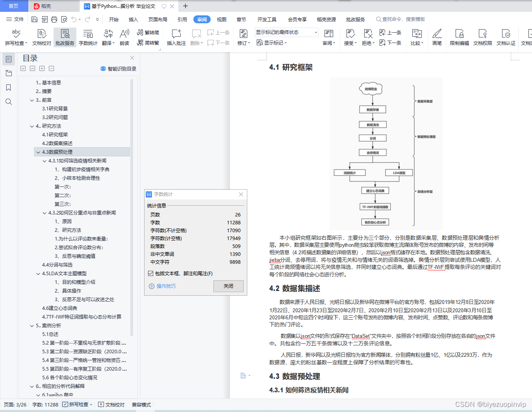The height and width of the screenshot is (412, 532).
Task: Open the 显示标记 dropdown
Action: 272,43
